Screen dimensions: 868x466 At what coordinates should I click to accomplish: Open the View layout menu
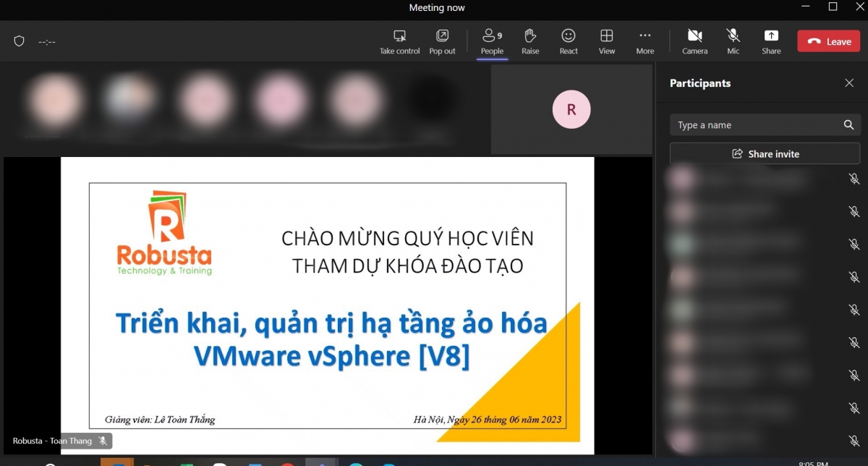pos(607,42)
